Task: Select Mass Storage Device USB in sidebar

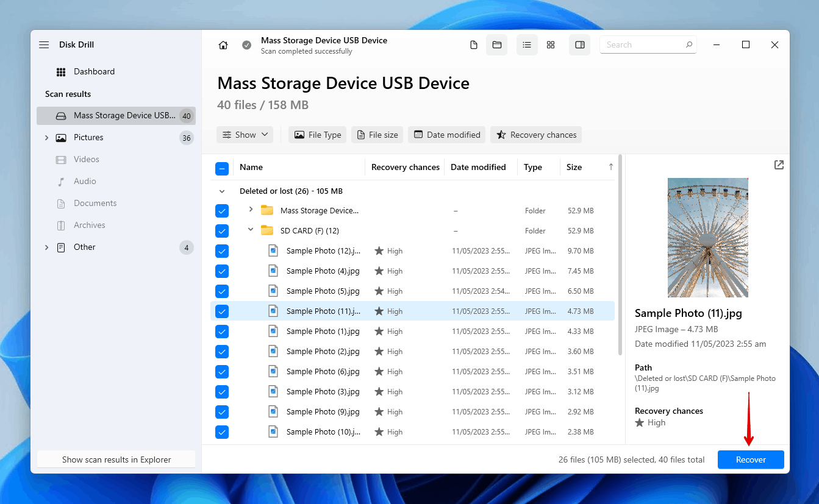Action: pos(116,116)
